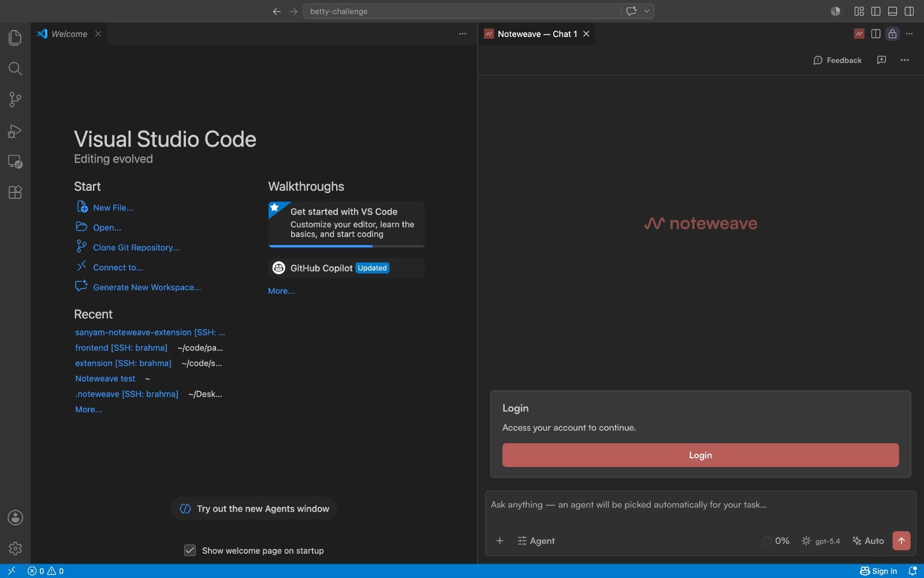
Task: Open the Agent mode selector
Action: 536,541
